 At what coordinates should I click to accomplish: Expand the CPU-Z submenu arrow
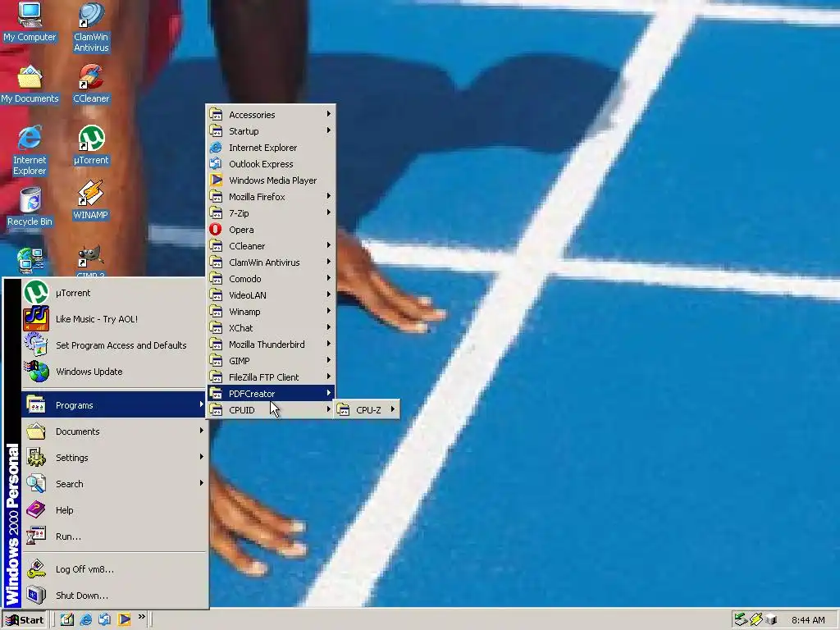pos(393,409)
